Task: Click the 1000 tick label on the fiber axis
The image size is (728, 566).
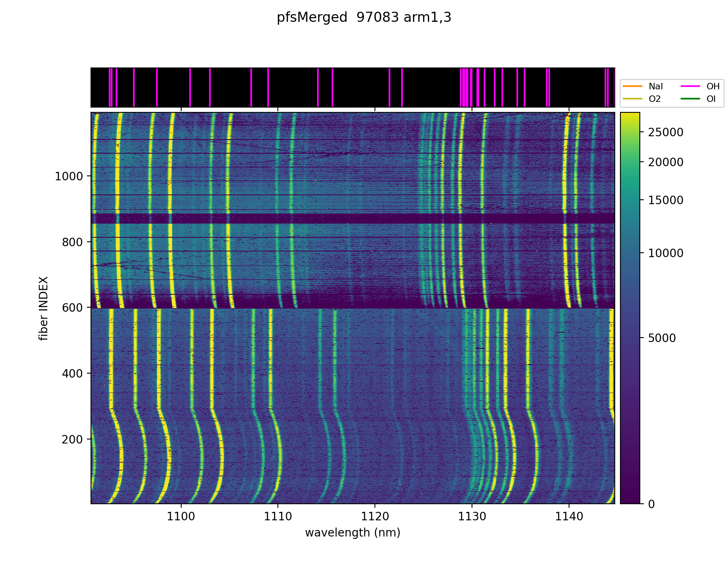Action: (69, 176)
